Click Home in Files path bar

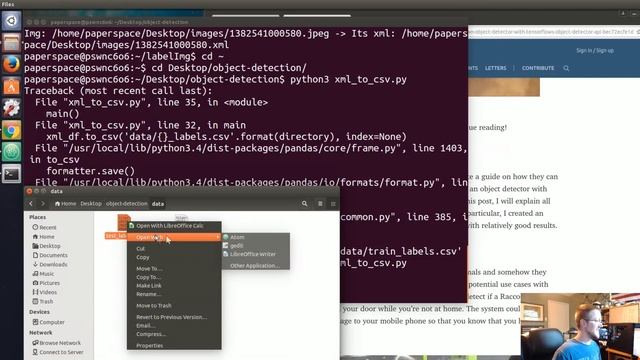[65, 203]
